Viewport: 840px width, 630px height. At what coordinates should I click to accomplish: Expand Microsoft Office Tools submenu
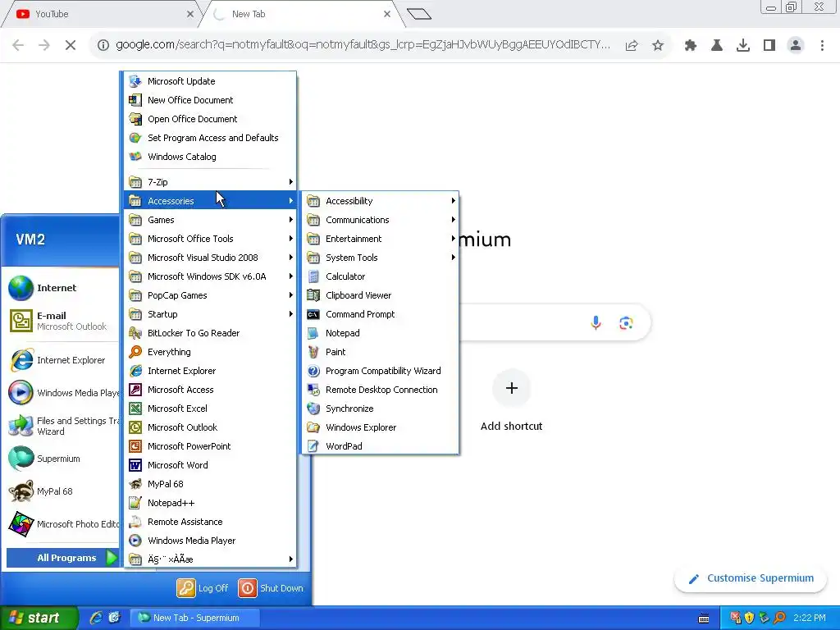[210, 239]
